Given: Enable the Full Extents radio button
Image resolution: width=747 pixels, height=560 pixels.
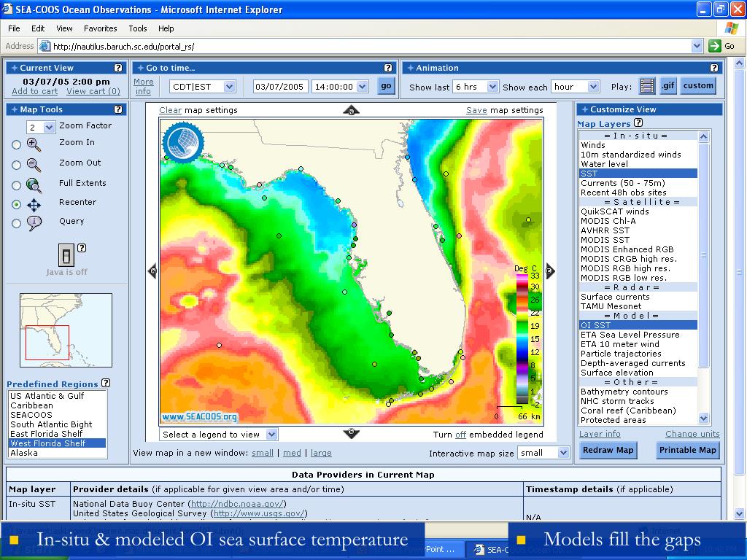Looking at the screenshot, I should pyautogui.click(x=16, y=185).
